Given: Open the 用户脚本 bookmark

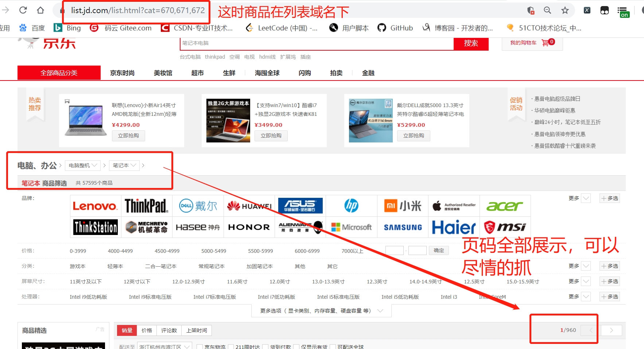Looking at the screenshot, I should (x=349, y=28).
